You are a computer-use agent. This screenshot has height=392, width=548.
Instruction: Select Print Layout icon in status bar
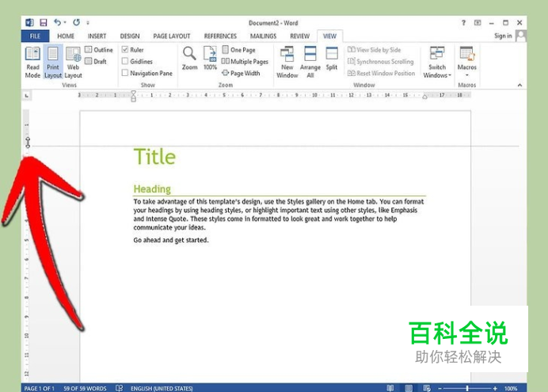pyautogui.click(x=409, y=388)
